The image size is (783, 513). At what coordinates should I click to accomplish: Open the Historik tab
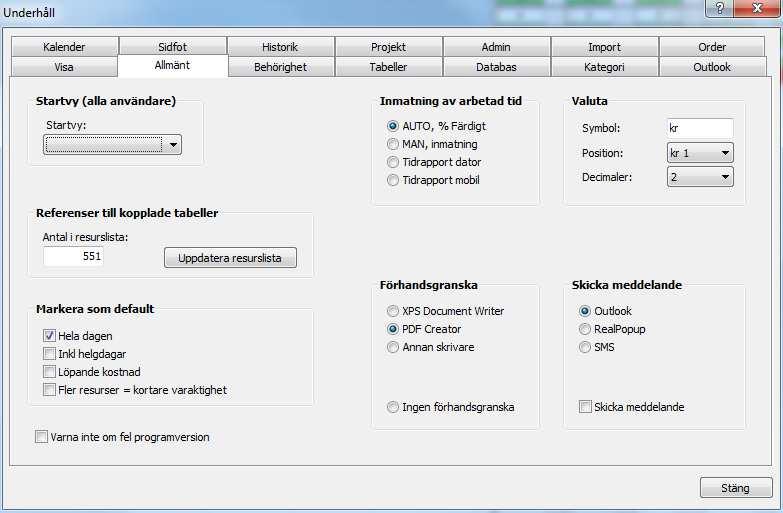click(x=280, y=47)
